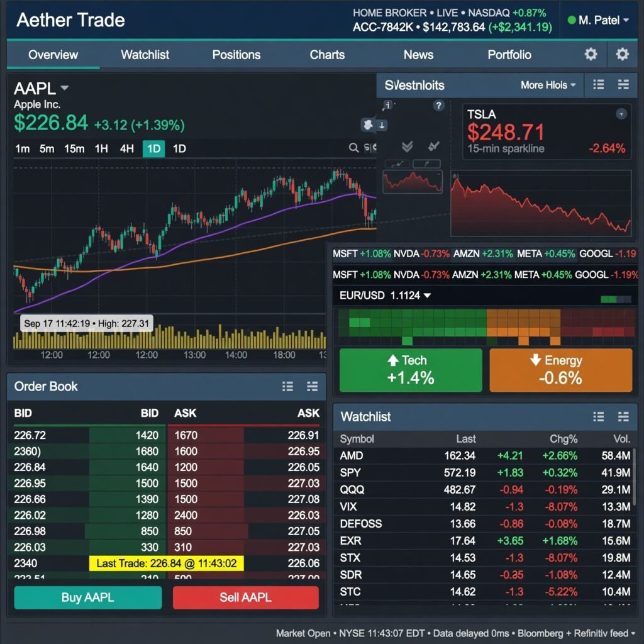The height and width of the screenshot is (644, 644).
Task: Click the magnifier search icon on AAPL chart
Action: coord(353,148)
